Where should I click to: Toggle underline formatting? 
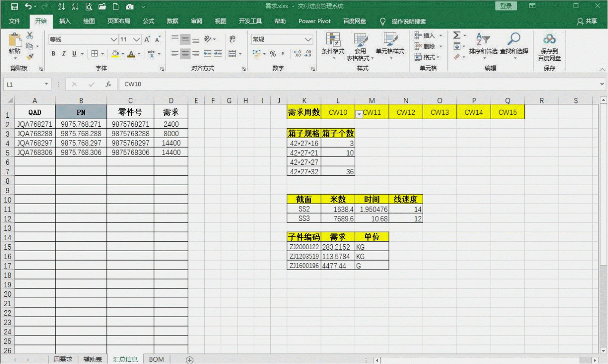coord(75,54)
